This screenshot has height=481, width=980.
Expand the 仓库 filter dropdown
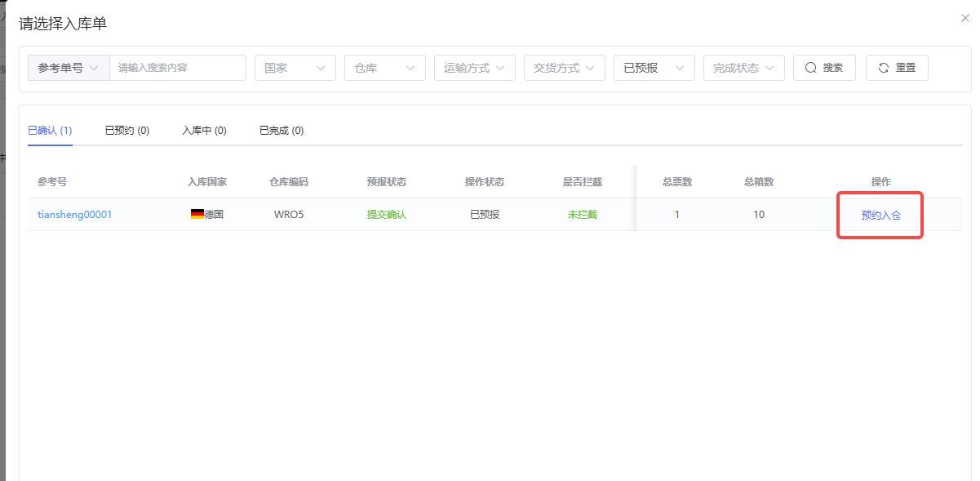(385, 68)
